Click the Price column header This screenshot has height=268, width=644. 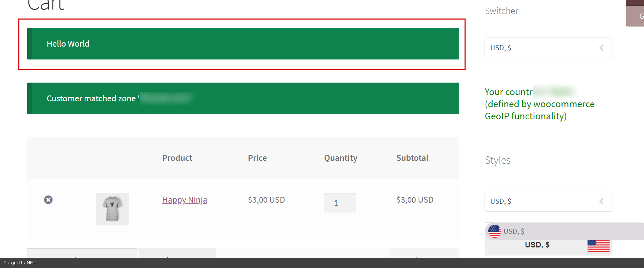point(257,158)
